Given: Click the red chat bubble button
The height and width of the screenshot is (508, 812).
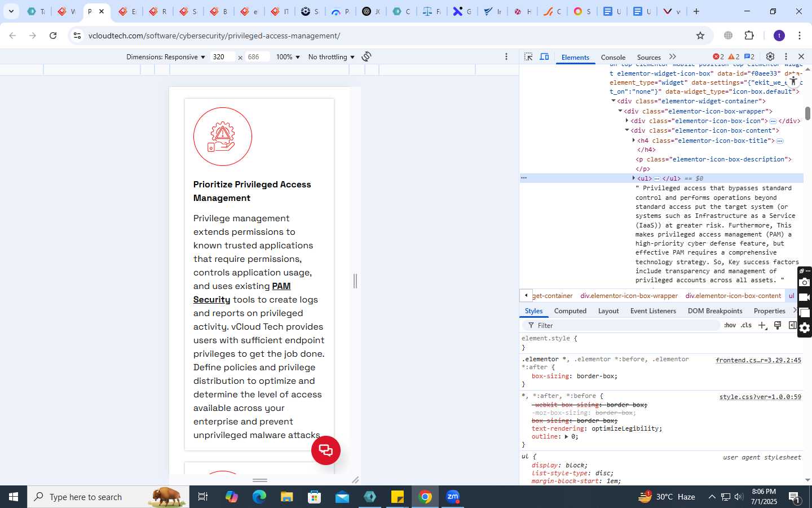Looking at the screenshot, I should (326, 450).
